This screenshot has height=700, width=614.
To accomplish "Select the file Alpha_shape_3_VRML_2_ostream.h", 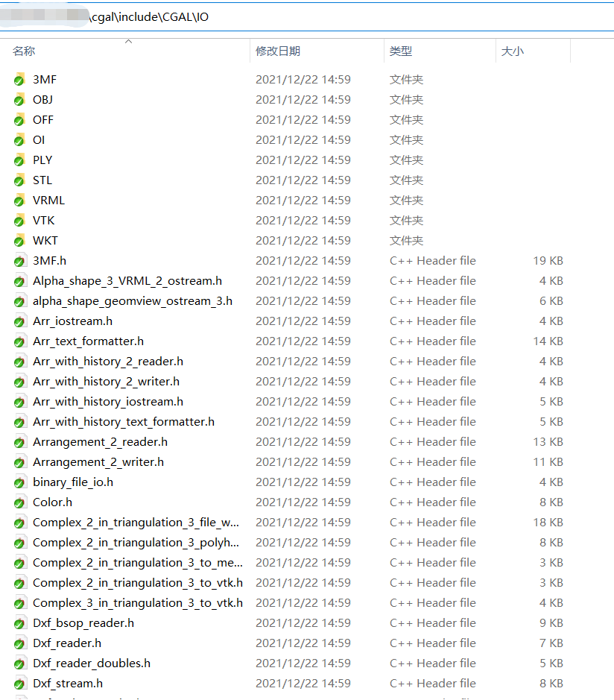I will [x=127, y=281].
